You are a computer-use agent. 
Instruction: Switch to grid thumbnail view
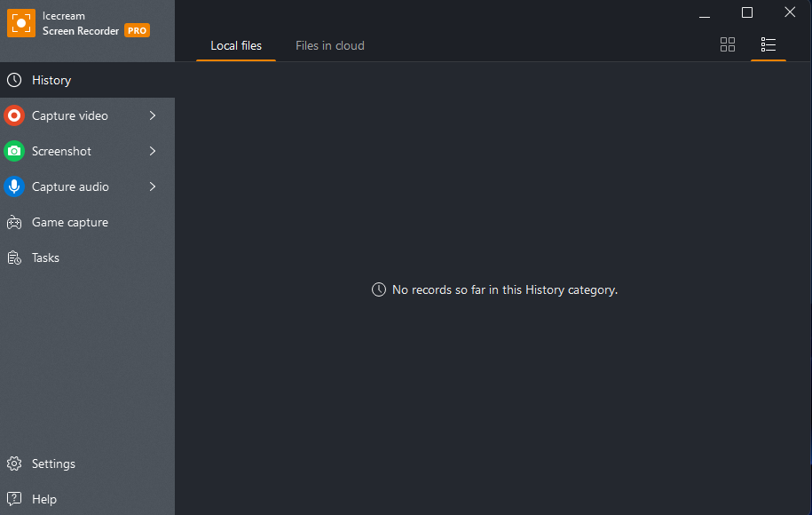click(x=728, y=44)
